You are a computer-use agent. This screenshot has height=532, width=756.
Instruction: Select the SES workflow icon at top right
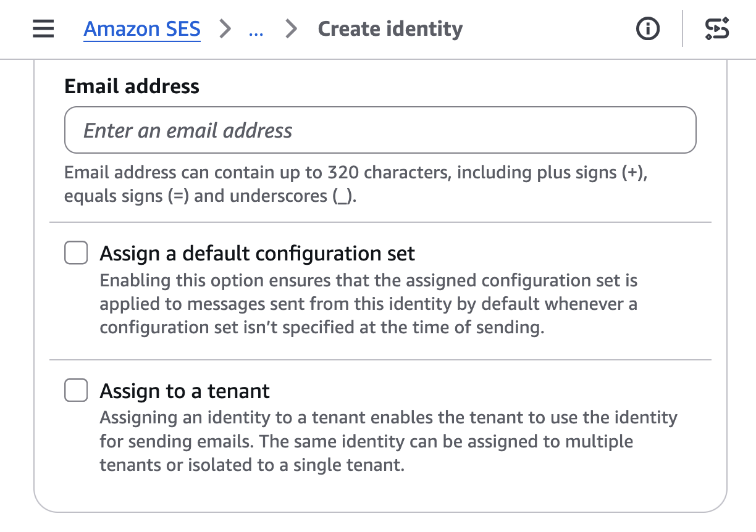point(717,28)
